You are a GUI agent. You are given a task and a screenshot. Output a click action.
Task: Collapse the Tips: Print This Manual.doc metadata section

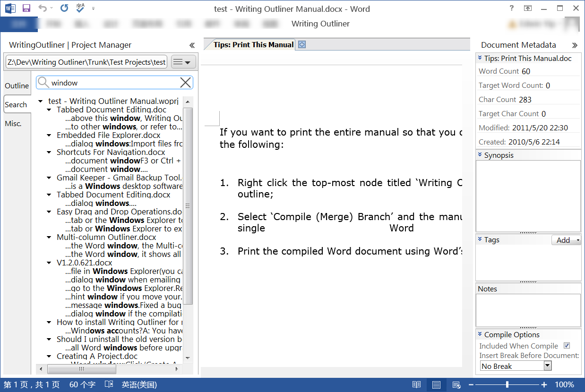point(480,58)
